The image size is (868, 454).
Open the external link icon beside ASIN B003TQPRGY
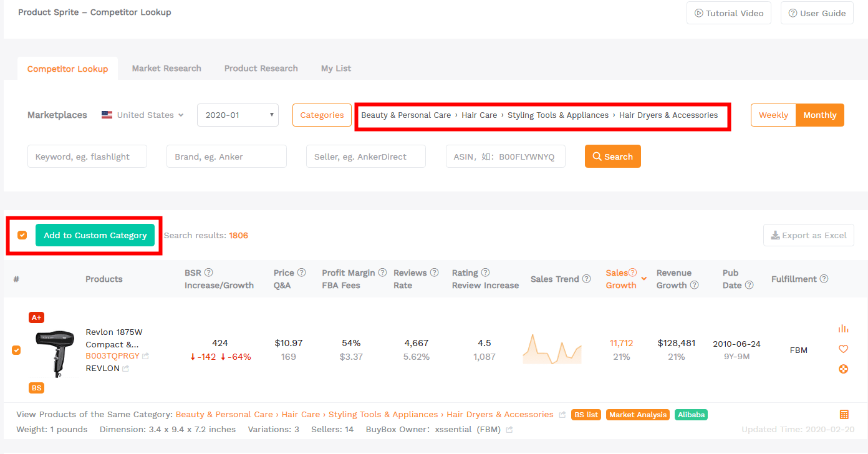tap(144, 355)
